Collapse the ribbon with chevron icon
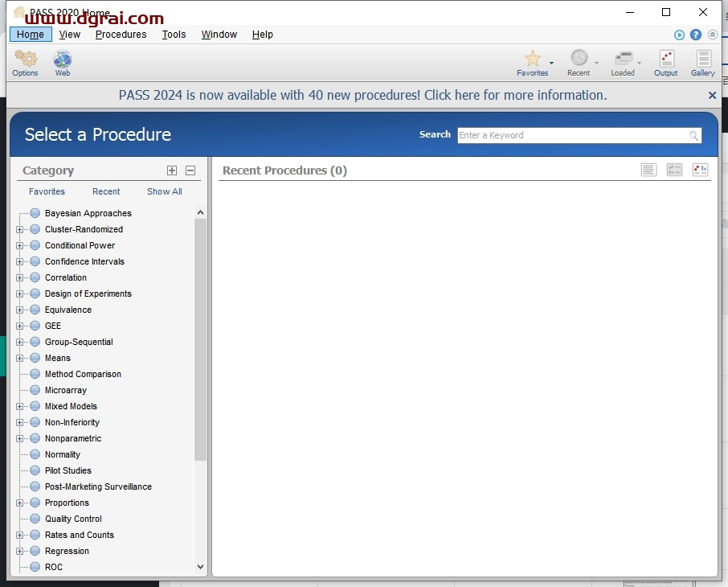Screen dimensions: 728x587 (x=713, y=35)
